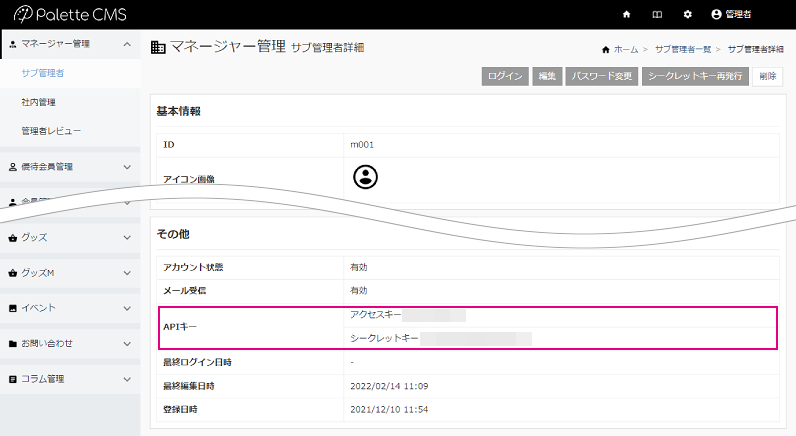The height and width of the screenshot is (436, 796).
Task: Select 社内管理 in the sidebar
Action: (39, 102)
